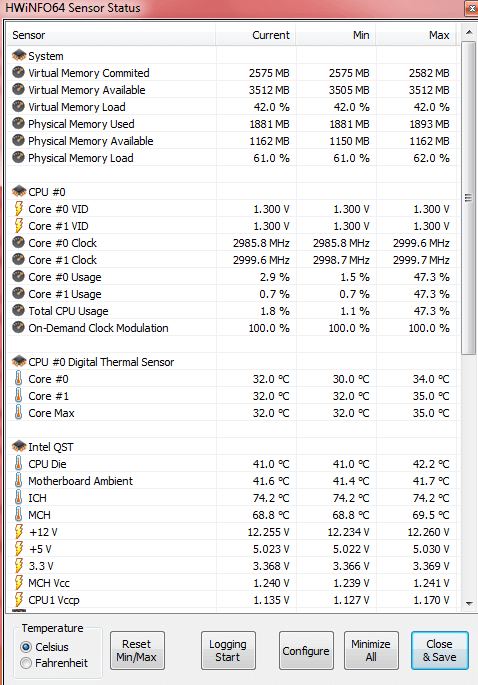Select the Celsius temperature option

[x=26, y=647]
